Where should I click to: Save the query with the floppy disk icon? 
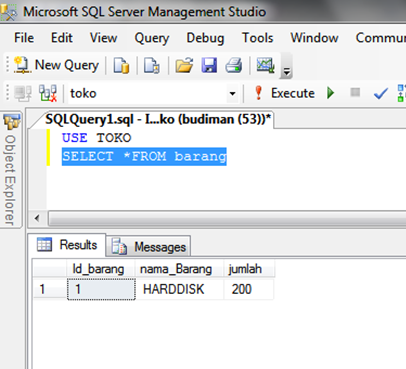209,65
